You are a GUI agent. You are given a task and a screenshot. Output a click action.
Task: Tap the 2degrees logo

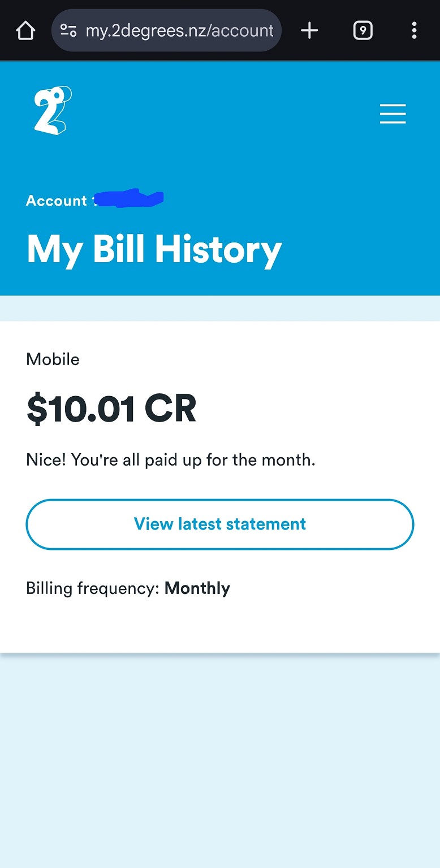pyautogui.click(x=53, y=110)
